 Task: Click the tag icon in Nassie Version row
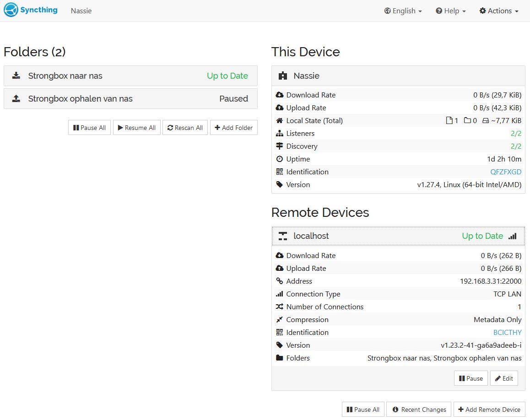click(x=280, y=184)
